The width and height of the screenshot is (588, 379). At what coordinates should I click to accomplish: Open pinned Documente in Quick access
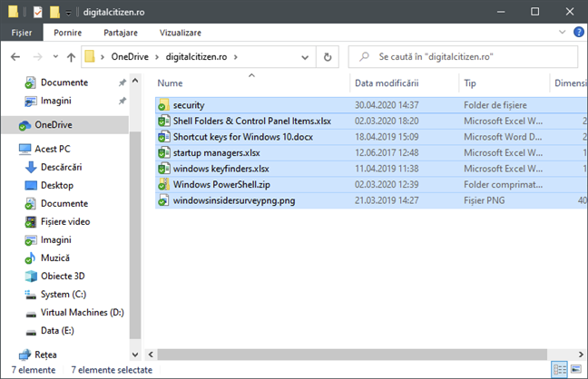point(64,83)
